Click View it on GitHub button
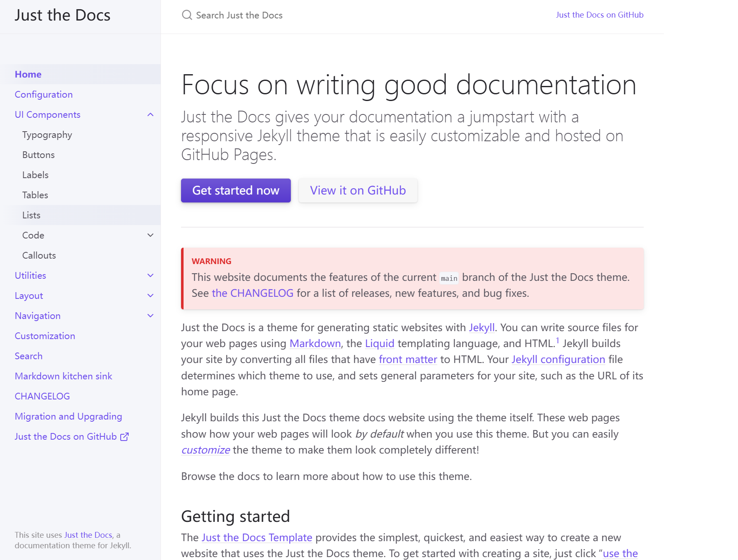This screenshot has height=560, width=738. (x=358, y=190)
